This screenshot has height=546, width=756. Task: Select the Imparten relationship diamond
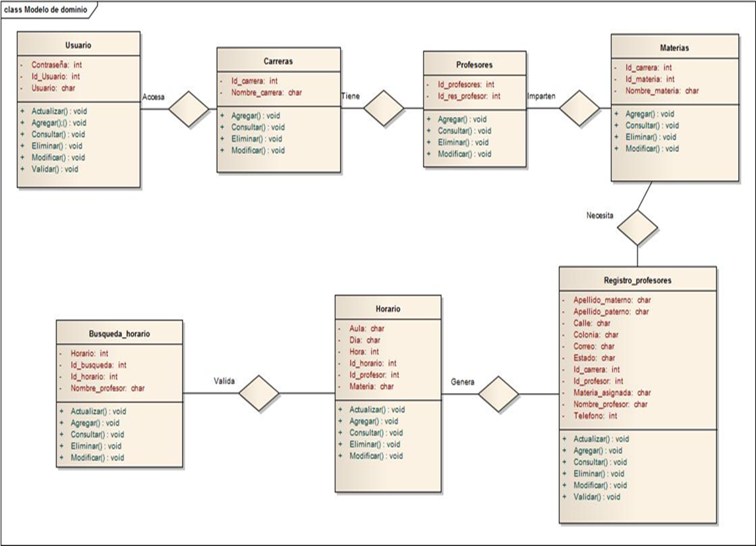579,107
